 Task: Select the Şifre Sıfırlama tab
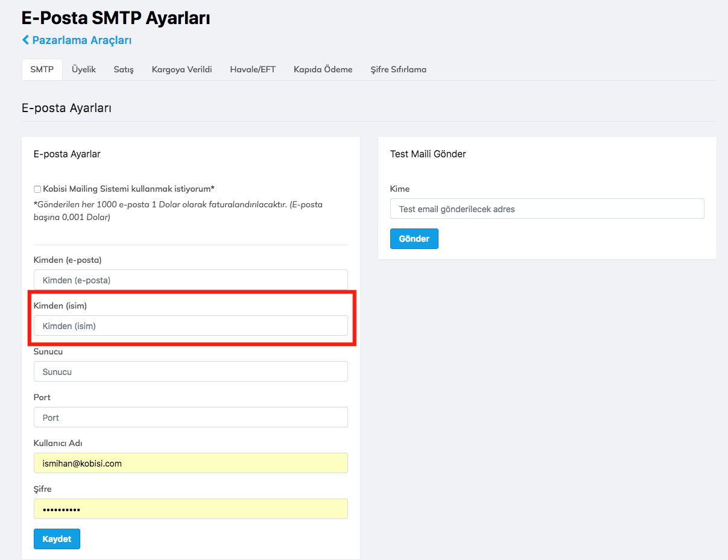398,69
